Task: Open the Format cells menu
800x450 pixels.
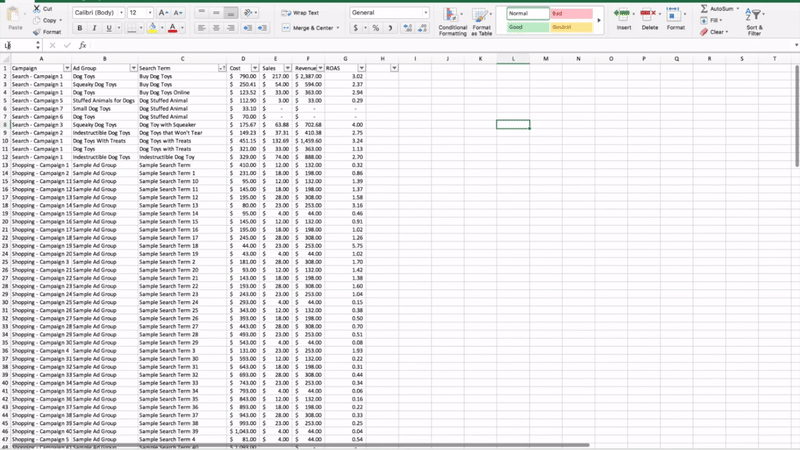Action: coord(676,18)
